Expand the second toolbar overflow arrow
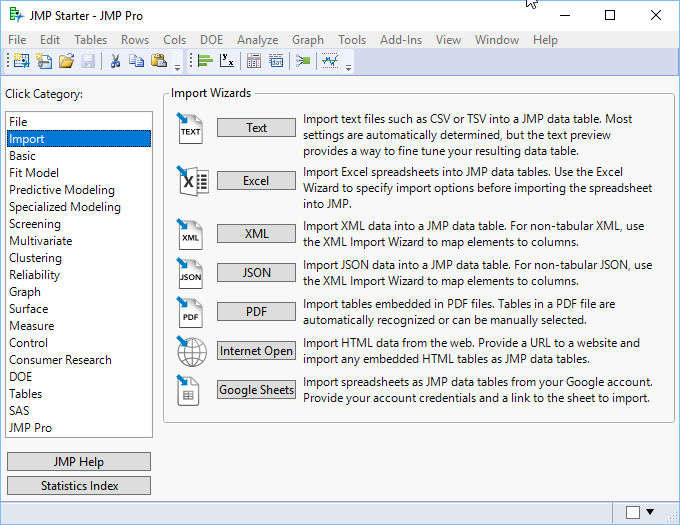 pyautogui.click(x=348, y=66)
